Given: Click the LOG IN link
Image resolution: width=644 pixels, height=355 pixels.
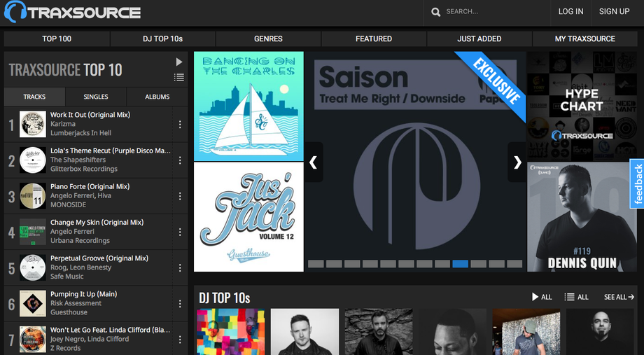Looking at the screenshot, I should (570, 11).
